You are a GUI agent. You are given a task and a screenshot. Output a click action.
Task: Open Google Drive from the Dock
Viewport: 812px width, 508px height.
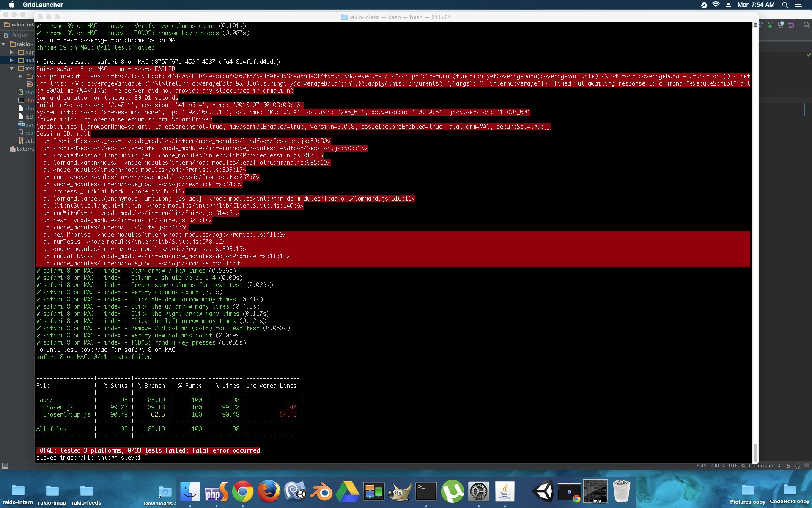pyautogui.click(x=347, y=491)
